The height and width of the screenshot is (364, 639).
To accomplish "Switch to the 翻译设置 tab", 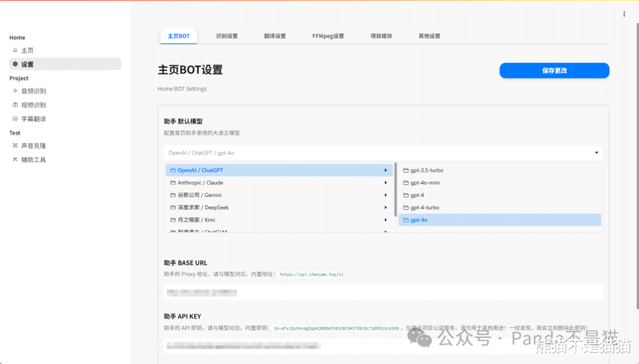I will coord(275,36).
